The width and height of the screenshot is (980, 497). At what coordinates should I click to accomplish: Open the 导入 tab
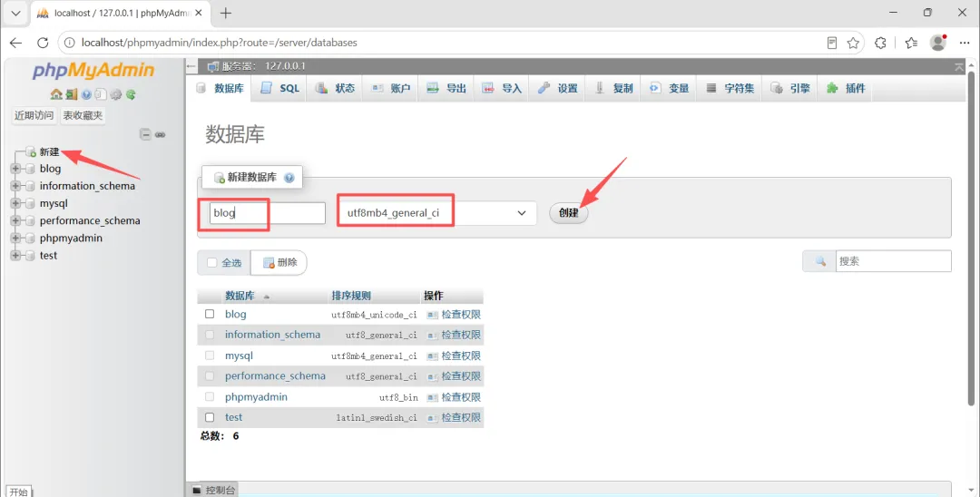coord(502,89)
